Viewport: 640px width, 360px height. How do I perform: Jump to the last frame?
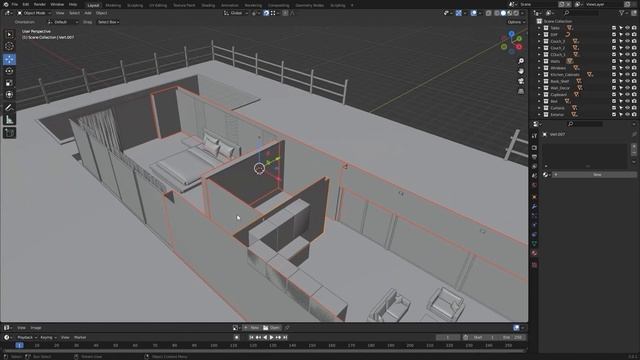285,338
